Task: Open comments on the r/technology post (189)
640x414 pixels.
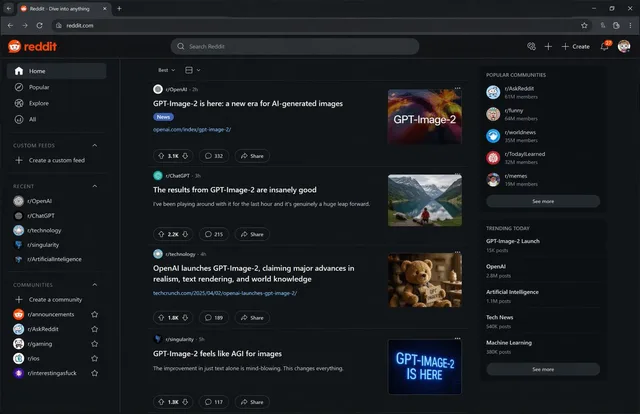Action: point(214,318)
